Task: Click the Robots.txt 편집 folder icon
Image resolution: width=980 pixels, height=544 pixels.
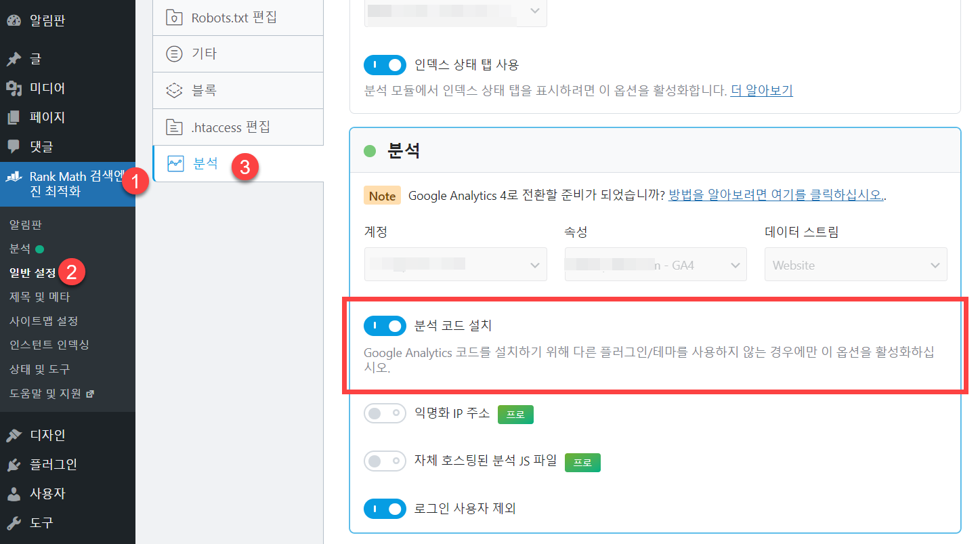Action: point(175,17)
